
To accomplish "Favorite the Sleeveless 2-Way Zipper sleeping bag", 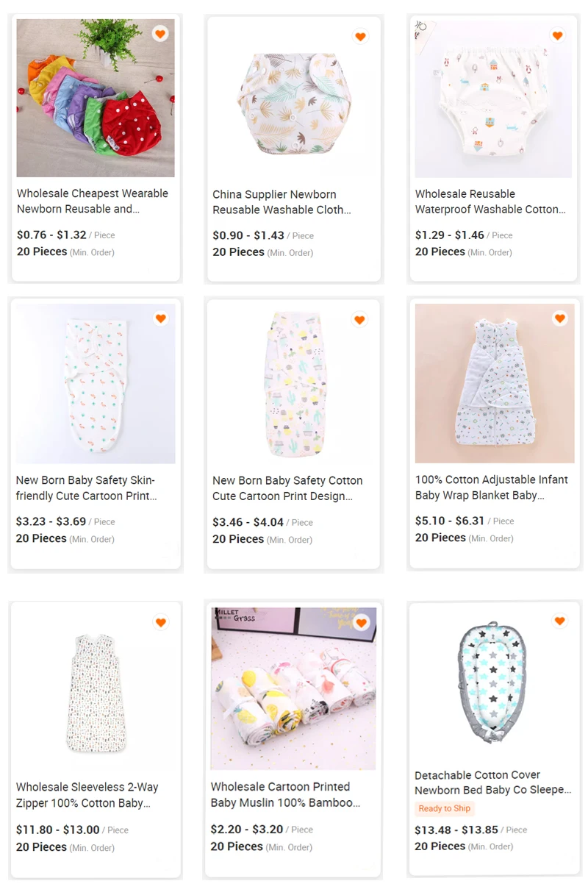I will click(160, 621).
